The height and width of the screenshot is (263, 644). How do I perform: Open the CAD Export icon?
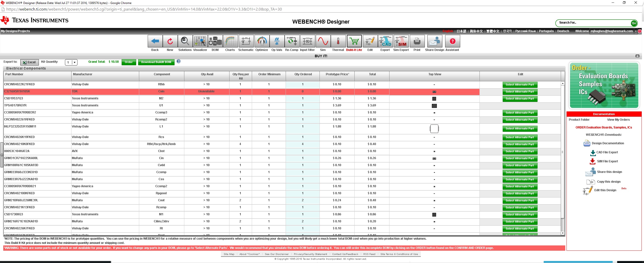click(x=385, y=41)
